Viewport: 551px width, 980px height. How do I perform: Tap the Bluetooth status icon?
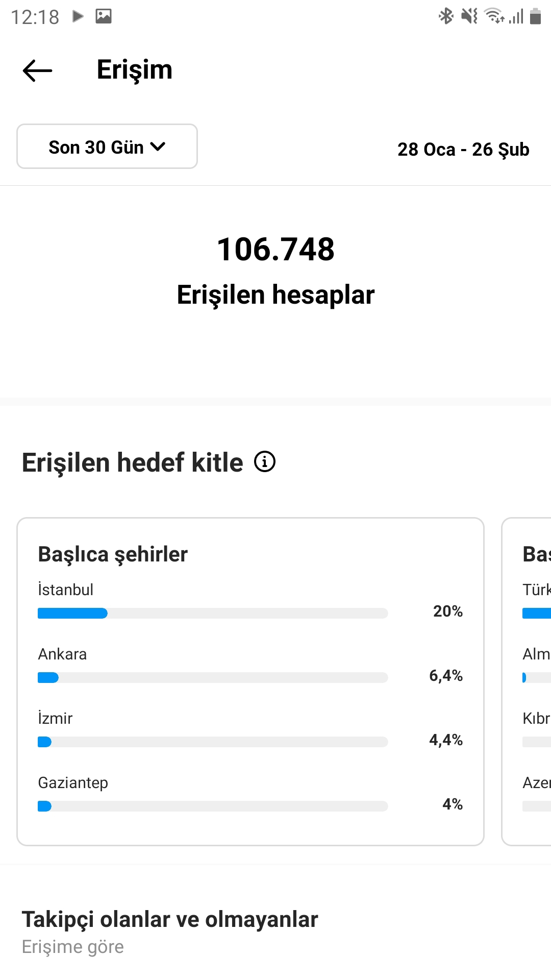coord(446,16)
